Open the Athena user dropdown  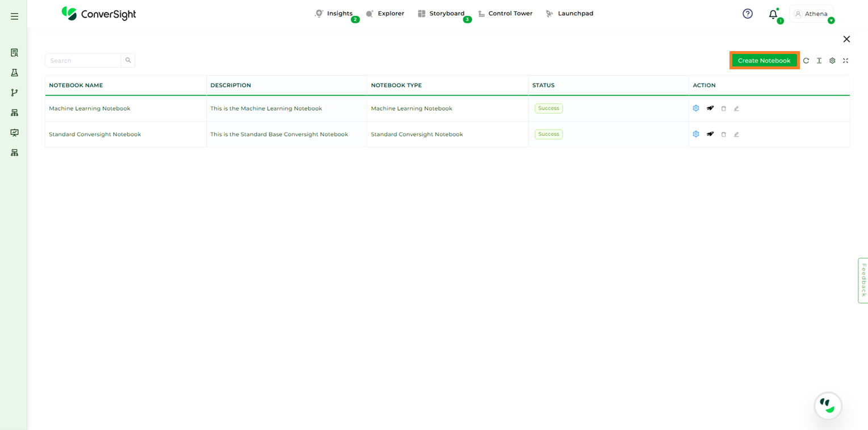coord(812,14)
